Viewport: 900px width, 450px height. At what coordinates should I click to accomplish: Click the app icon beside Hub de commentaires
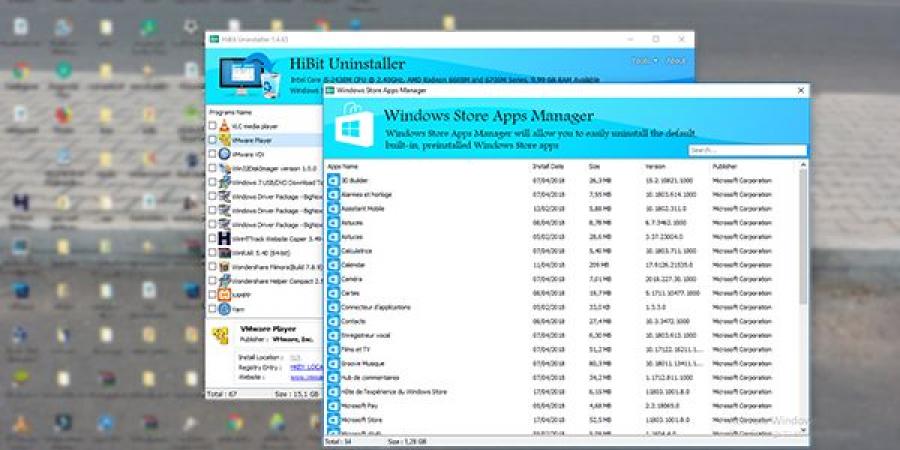click(x=333, y=378)
